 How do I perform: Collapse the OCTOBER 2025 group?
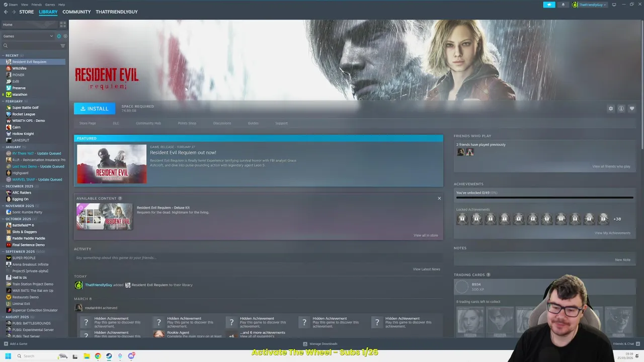click(4, 219)
